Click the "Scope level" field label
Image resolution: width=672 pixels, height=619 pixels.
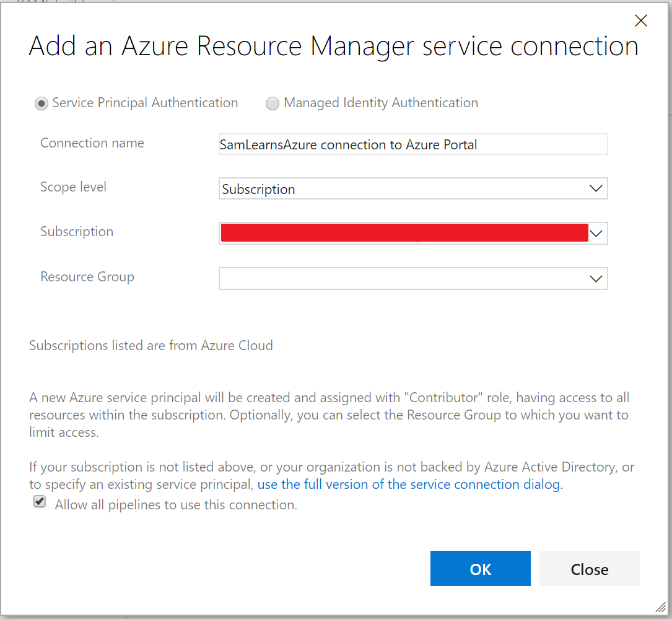[73, 187]
